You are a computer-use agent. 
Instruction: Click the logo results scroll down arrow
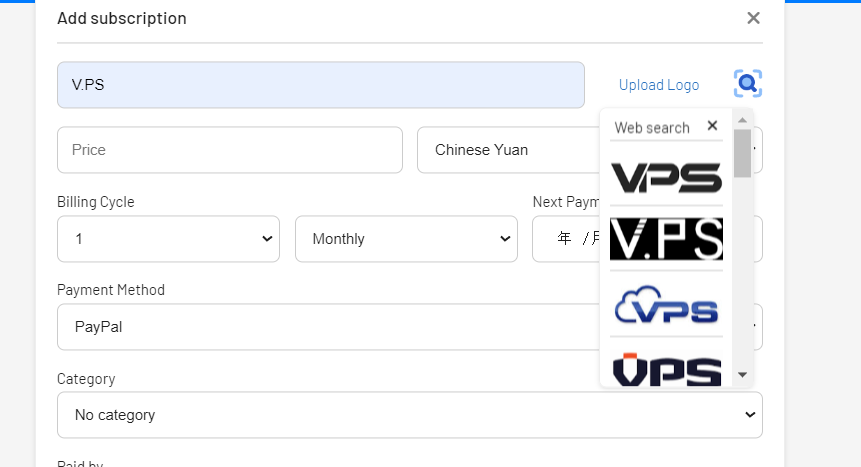pyautogui.click(x=742, y=375)
